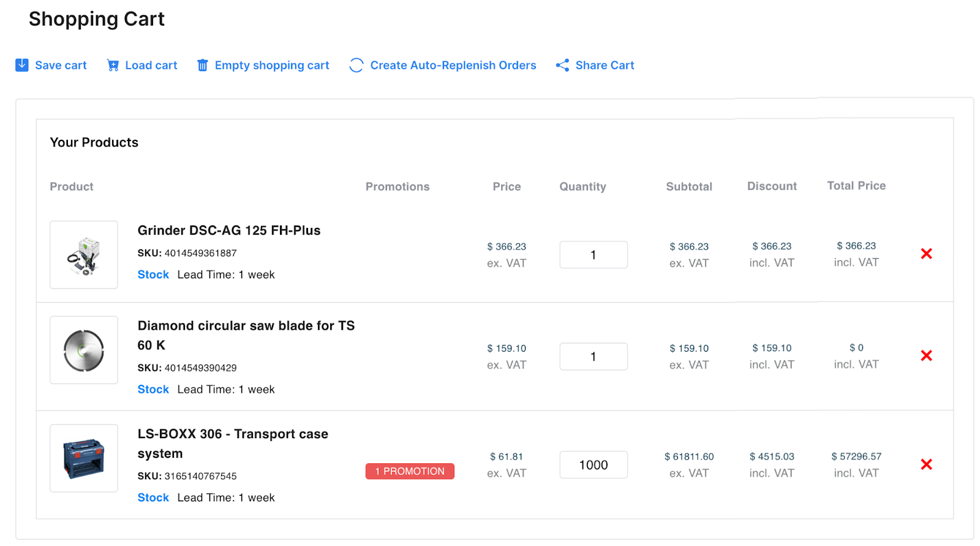980x546 pixels.
Task: Click the Promotions column header
Action: (x=398, y=186)
